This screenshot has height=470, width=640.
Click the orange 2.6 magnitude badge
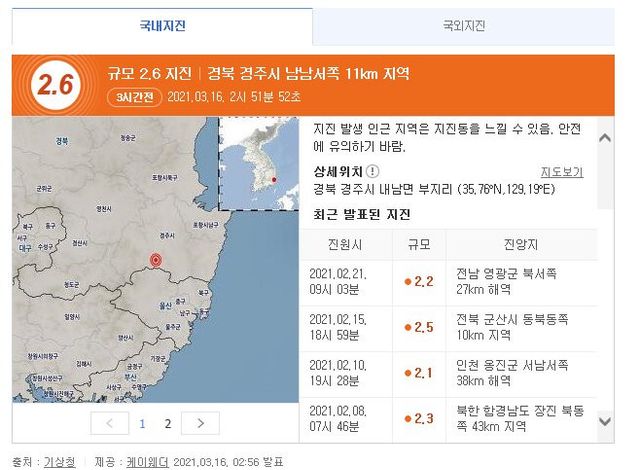coord(55,85)
